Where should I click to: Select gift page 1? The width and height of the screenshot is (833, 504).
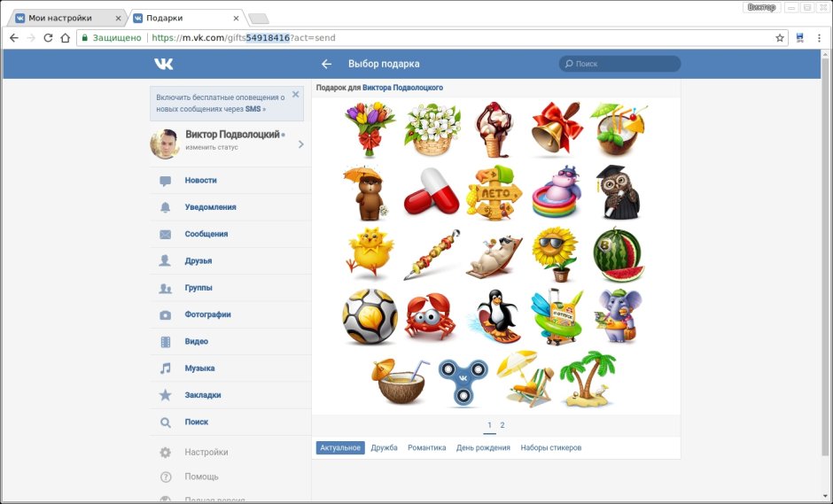(x=489, y=425)
